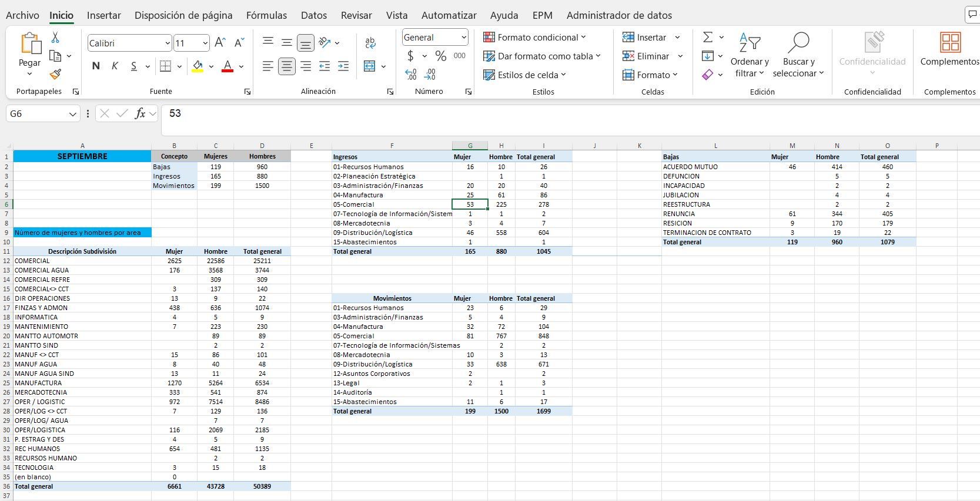Switch to the Fórmulas ribbon tab
The height and width of the screenshot is (501, 980).
tap(266, 15)
